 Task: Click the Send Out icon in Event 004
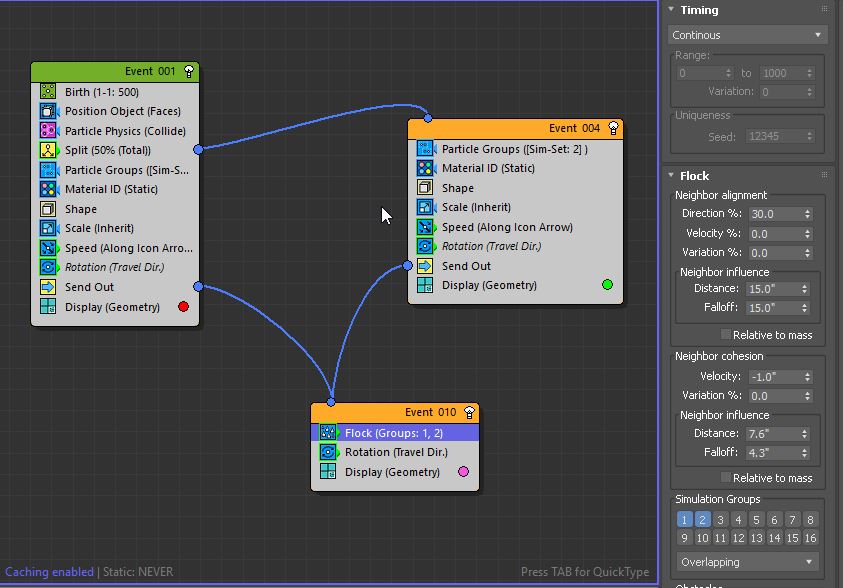coord(425,266)
